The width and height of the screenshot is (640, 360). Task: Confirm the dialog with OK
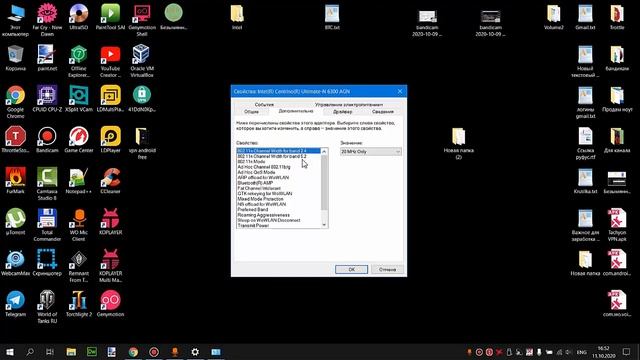tap(351, 269)
